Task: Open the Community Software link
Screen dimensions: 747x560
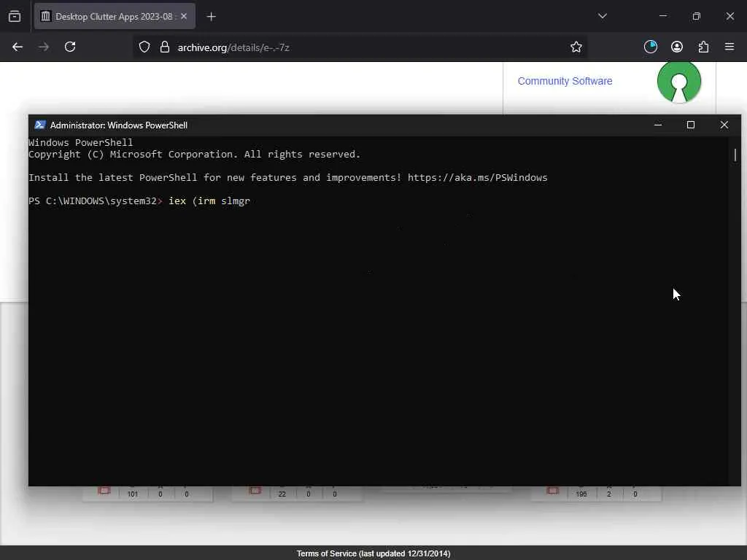Action: (x=565, y=81)
